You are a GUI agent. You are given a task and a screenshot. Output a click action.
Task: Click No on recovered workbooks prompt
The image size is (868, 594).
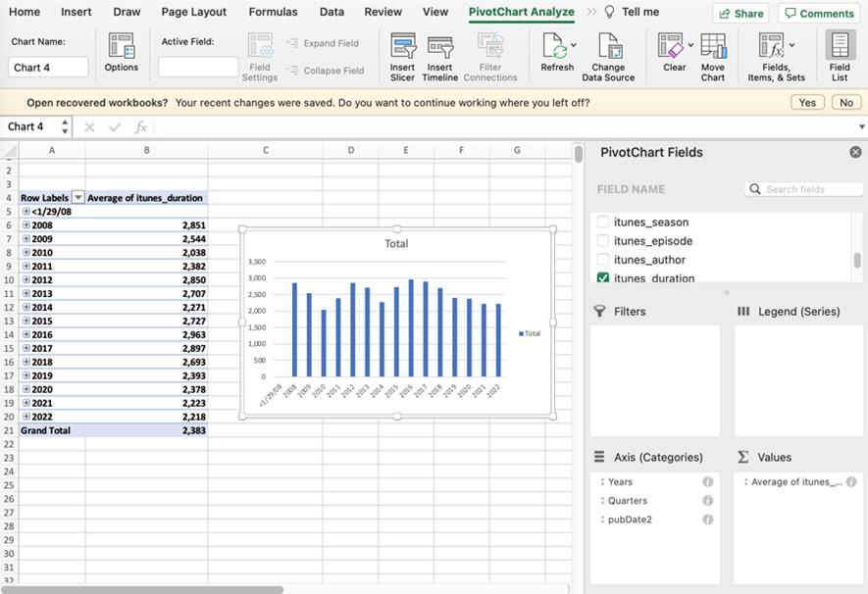click(x=845, y=103)
